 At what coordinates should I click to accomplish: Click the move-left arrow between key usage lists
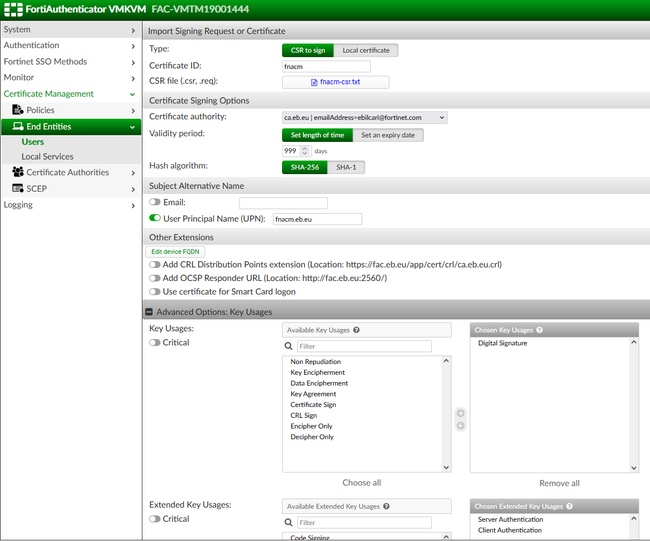pyautogui.click(x=460, y=426)
